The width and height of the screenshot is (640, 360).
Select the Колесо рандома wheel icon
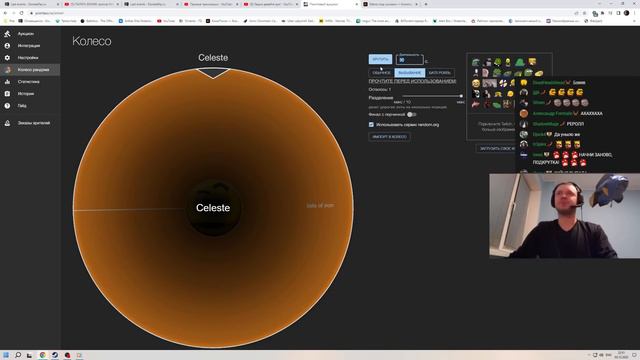pos(7,70)
